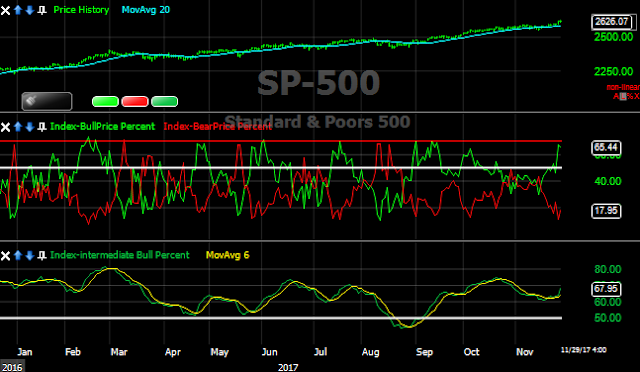Viewport: 640px width, 372px height.
Task: Close the Price History panel with its X icon
Action: [5, 10]
